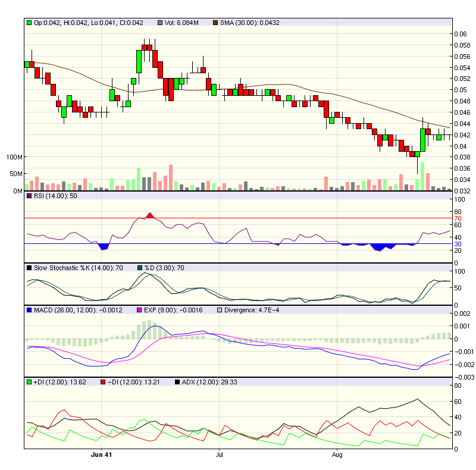The width and height of the screenshot is (476, 470).
Task: Click the magenta EXP (9.00) legend swatch
Action: coord(139,311)
